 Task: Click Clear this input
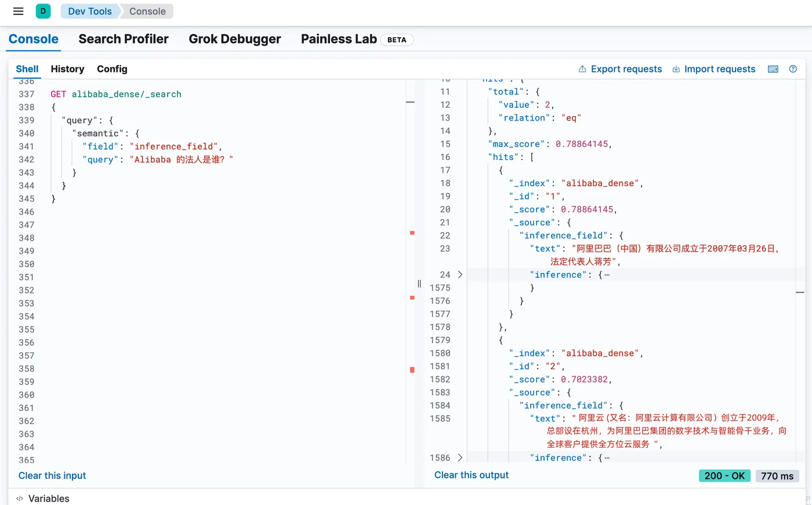click(52, 475)
